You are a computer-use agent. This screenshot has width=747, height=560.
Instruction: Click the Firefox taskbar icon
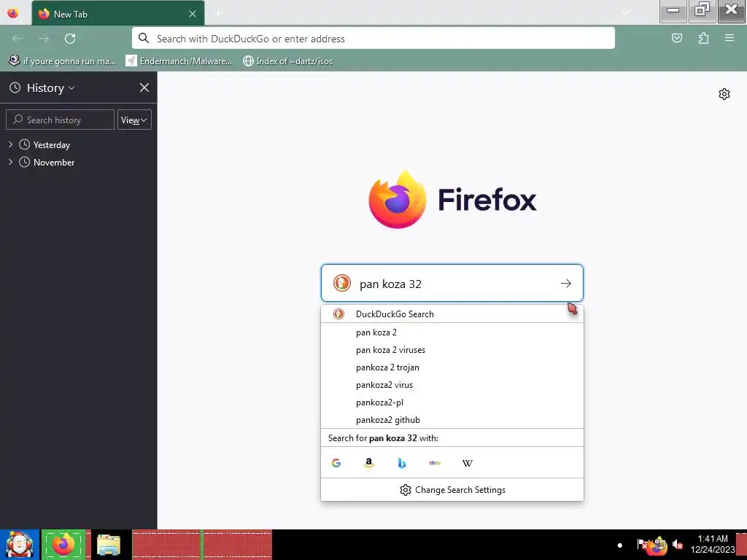click(63, 545)
